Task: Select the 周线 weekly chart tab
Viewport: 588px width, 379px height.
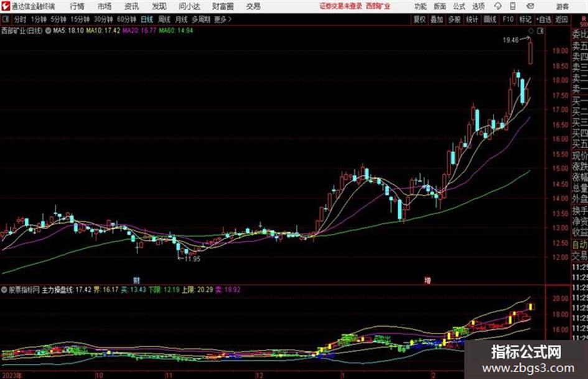Action: click(164, 19)
